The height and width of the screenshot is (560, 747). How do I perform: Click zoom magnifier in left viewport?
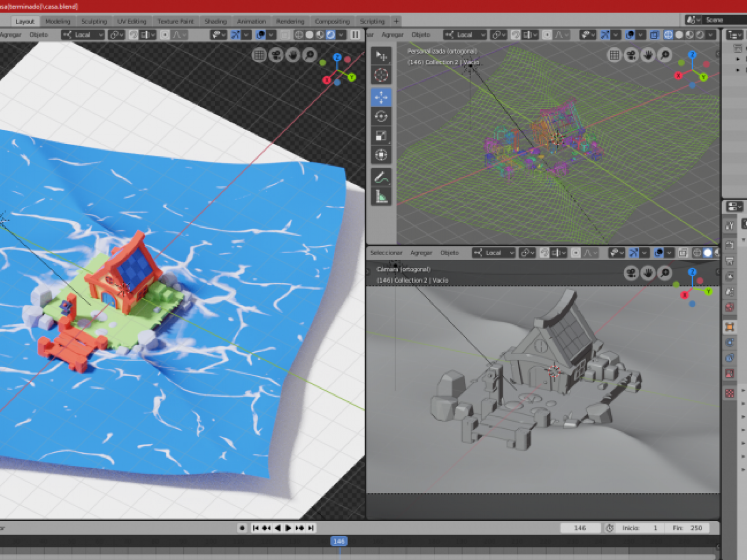pos(310,55)
